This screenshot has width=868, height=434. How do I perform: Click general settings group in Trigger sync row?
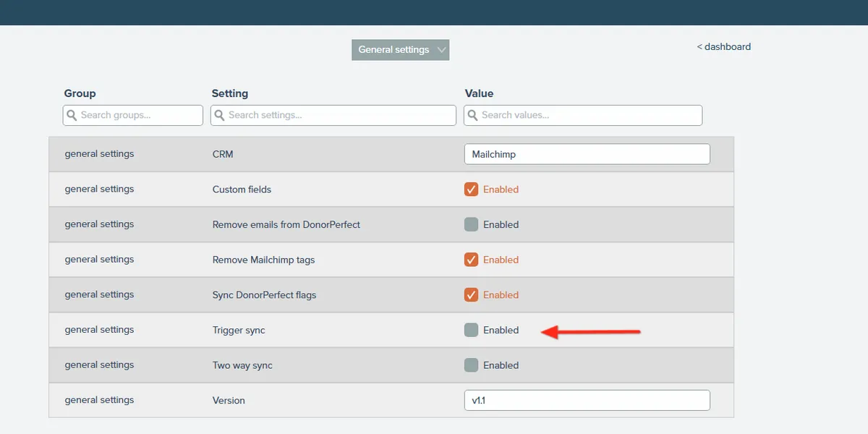pyautogui.click(x=99, y=329)
